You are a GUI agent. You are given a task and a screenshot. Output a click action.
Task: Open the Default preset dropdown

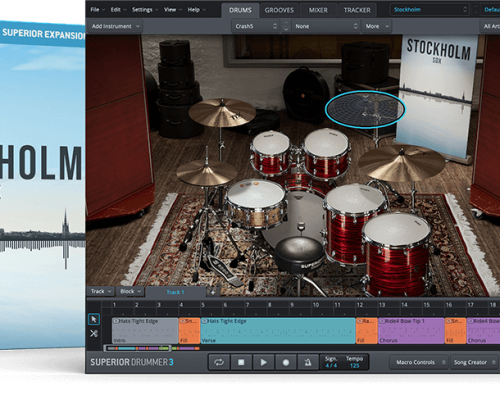pos(491,10)
